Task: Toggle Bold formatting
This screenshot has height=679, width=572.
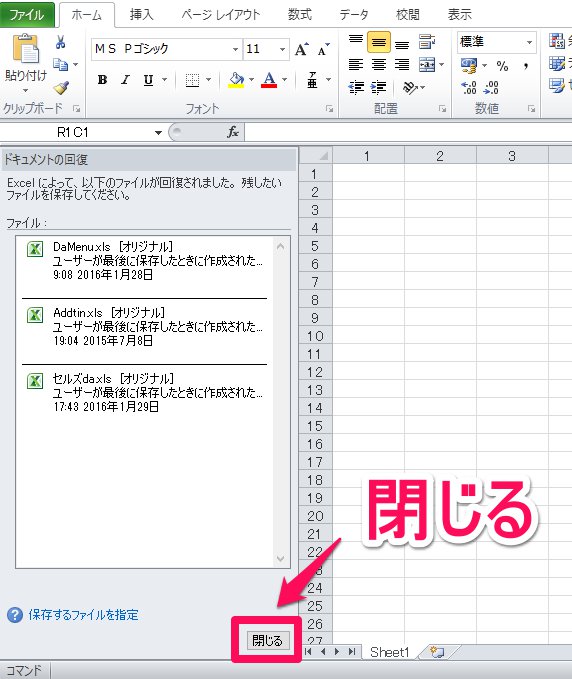Action: [x=103, y=80]
